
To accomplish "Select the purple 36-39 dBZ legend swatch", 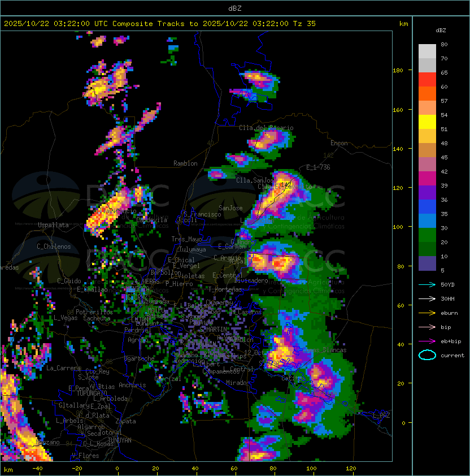I will click(x=427, y=192).
